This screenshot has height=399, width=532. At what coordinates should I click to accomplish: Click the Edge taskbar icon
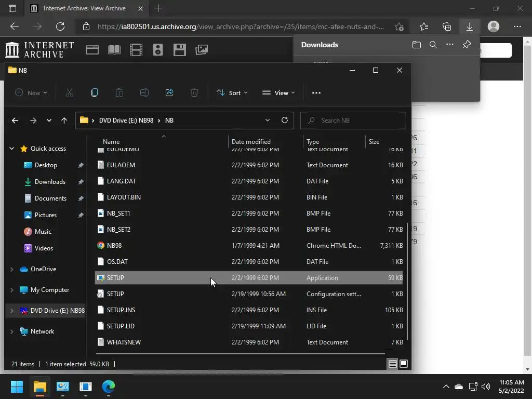109,387
